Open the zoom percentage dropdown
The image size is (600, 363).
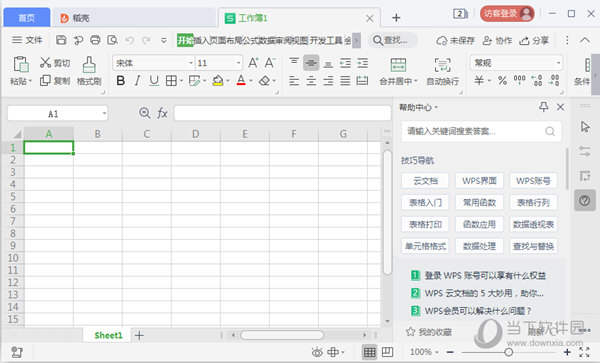437,352
